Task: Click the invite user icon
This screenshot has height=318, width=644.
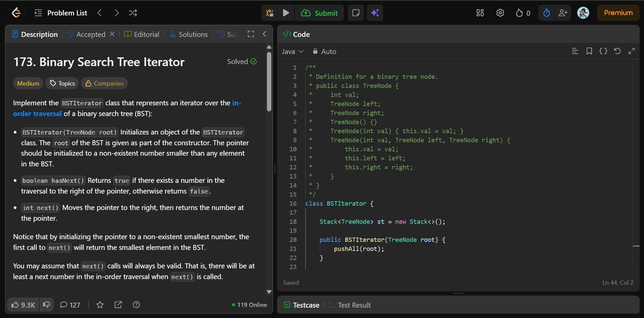Action: 562,13
